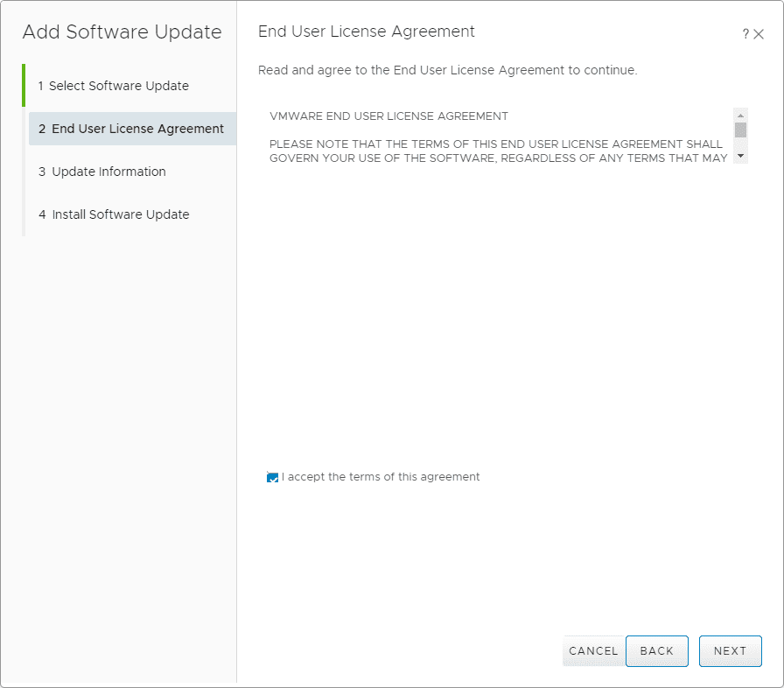Click the Back button
Screen dimensions: 784x688
click(656, 650)
